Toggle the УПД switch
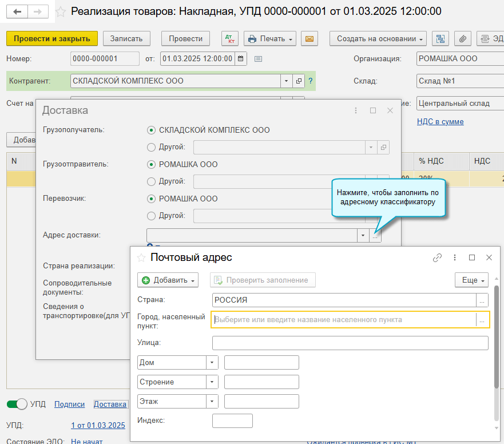504x444 pixels. tap(17, 404)
